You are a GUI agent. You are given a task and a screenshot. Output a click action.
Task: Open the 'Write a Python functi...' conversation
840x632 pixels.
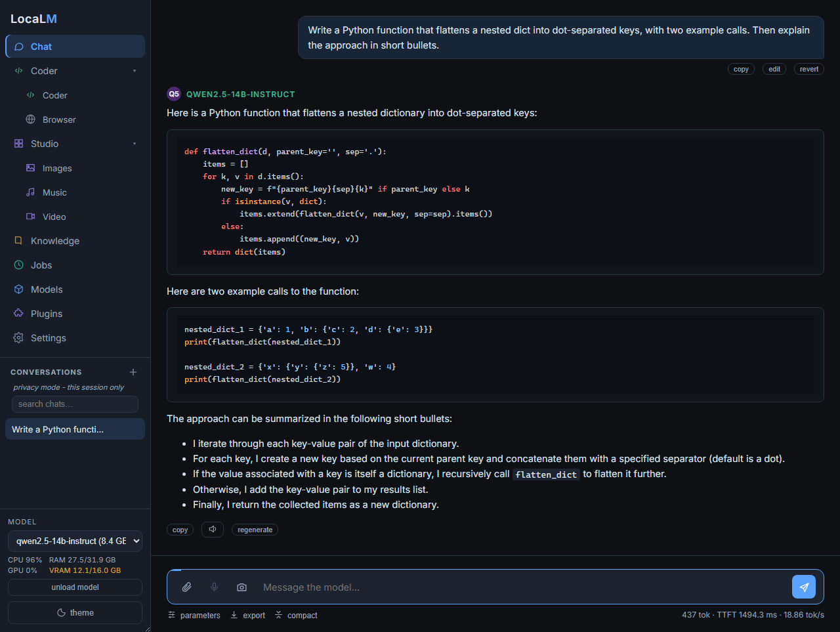pos(75,429)
